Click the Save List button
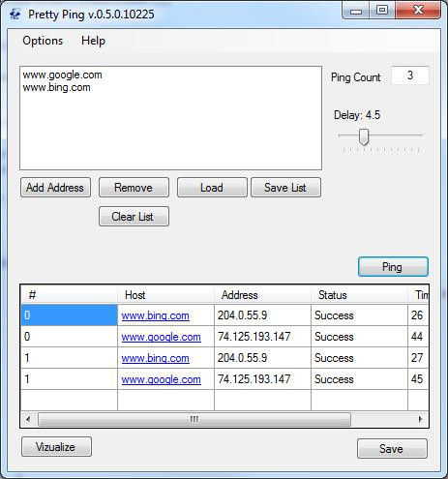448x479 pixels. tap(285, 188)
